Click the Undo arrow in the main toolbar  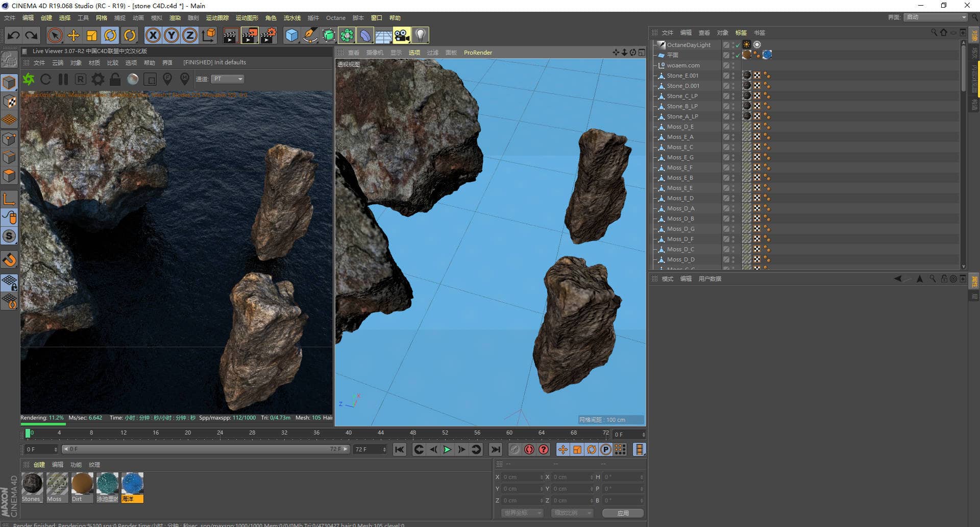14,35
